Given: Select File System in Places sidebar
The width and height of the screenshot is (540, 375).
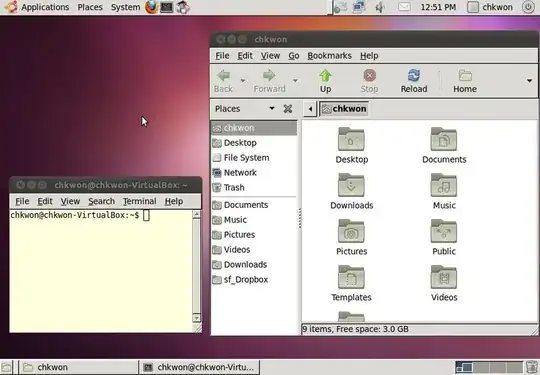Looking at the screenshot, I should click(254, 158).
